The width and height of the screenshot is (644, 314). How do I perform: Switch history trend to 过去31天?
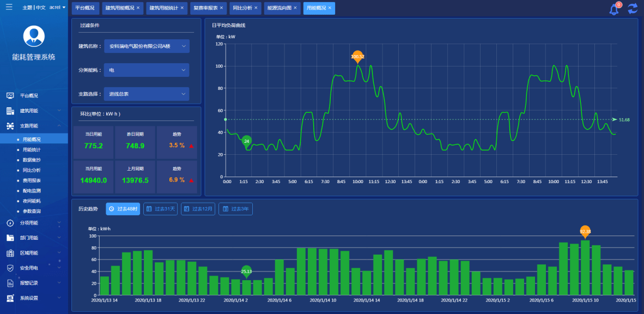(x=160, y=209)
